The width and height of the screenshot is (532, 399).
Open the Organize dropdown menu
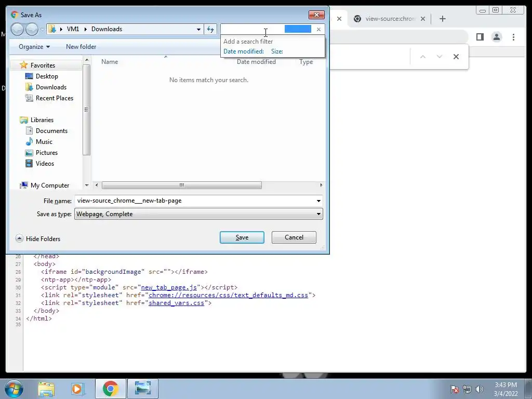[34, 47]
